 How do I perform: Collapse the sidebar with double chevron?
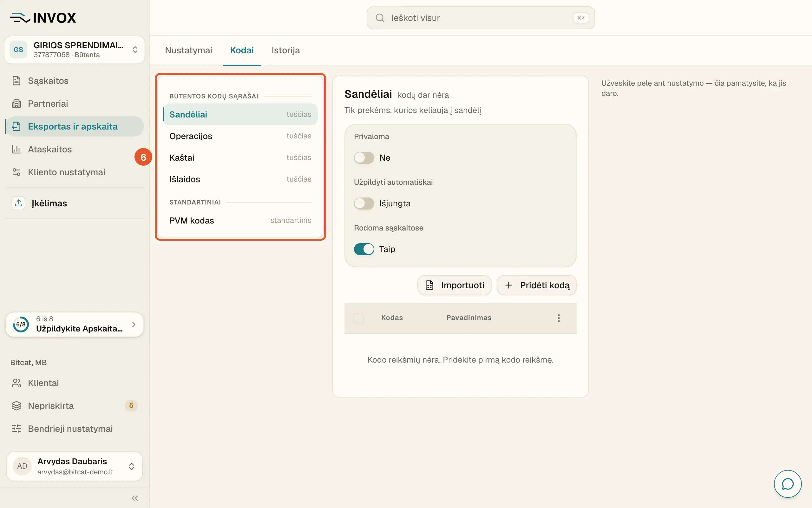pyautogui.click(x=135, y=498)
